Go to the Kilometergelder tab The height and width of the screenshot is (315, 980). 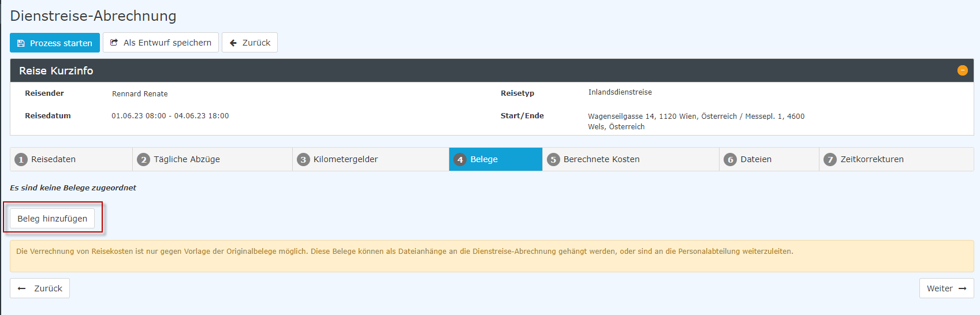371,159
